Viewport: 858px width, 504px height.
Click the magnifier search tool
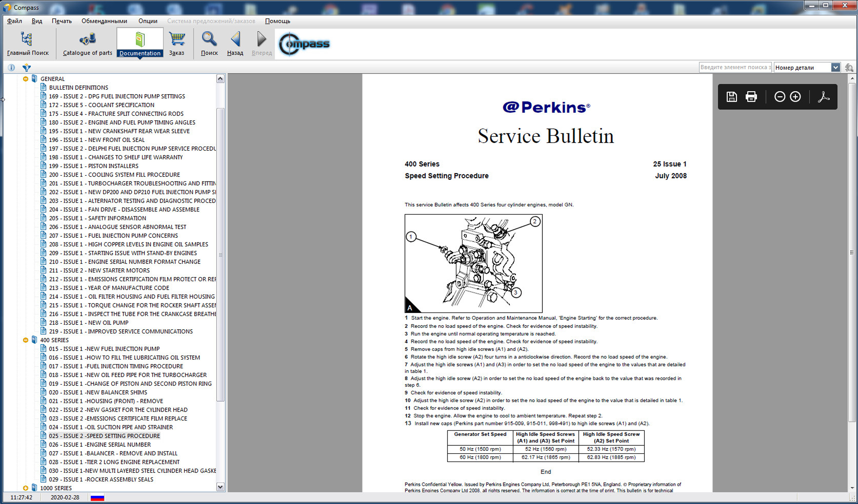(x=209, y=43)
